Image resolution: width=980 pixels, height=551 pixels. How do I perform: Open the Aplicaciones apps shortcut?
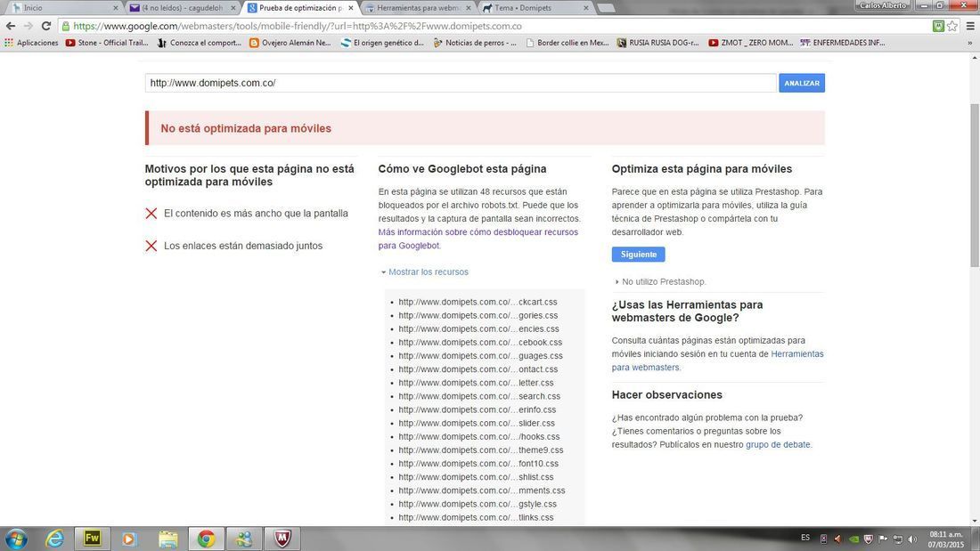pyautogui.click(x=31, y=43)
